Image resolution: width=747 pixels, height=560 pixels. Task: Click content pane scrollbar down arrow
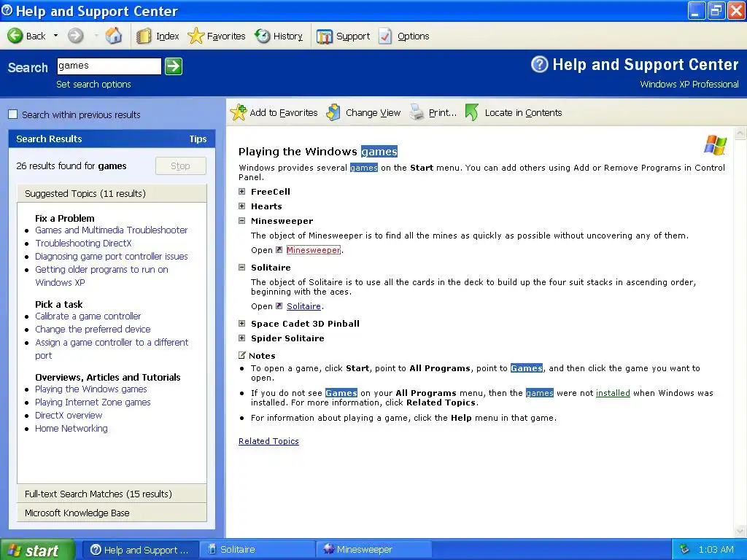tap(740, 530)
